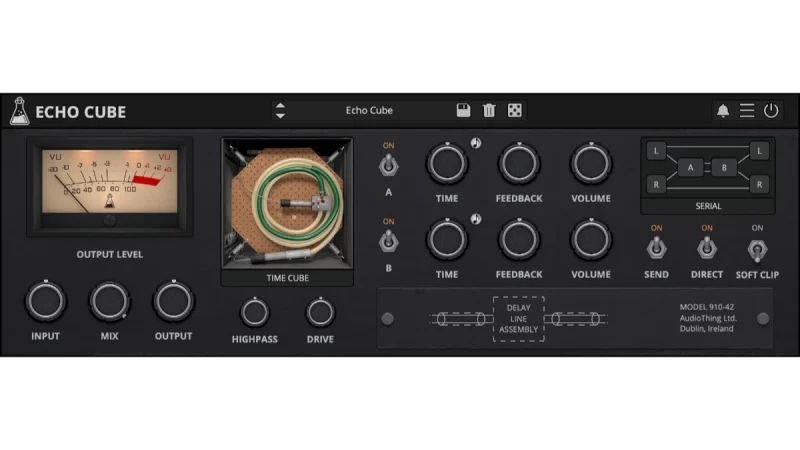Toggle the DIRECT switch
The image size is (800, 450).
(x=707, y=248)
